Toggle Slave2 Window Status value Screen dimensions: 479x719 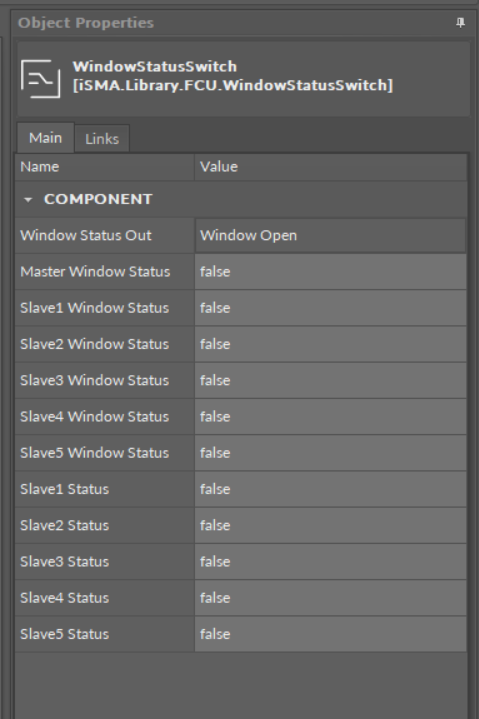(330, 344)
